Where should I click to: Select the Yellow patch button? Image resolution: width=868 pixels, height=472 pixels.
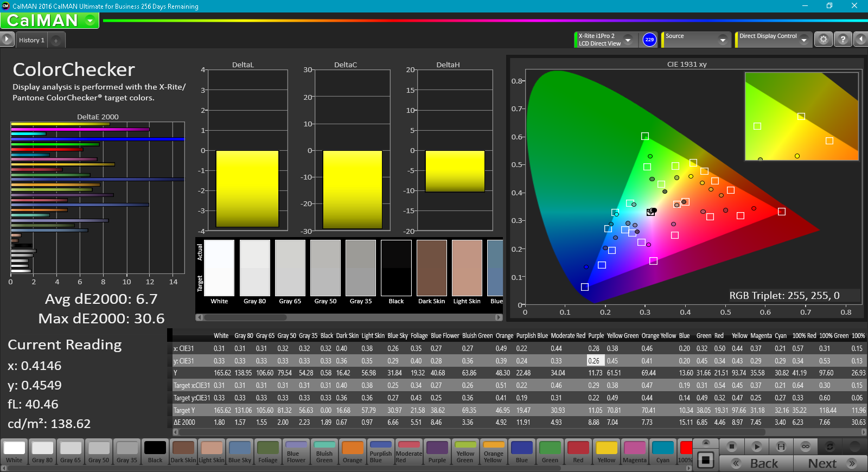pos(607,452)
